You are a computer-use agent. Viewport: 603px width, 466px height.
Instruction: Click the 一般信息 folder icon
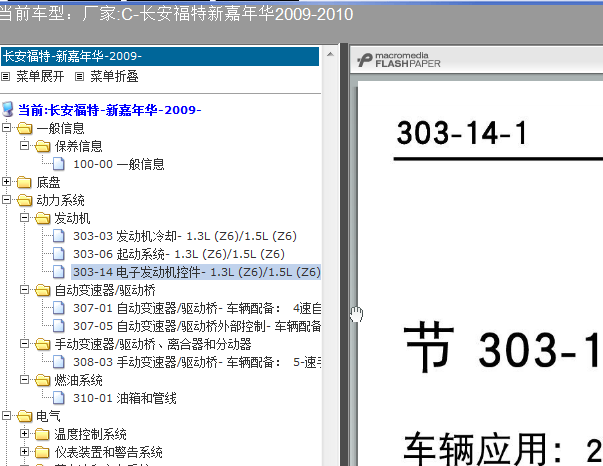[25, 128]
